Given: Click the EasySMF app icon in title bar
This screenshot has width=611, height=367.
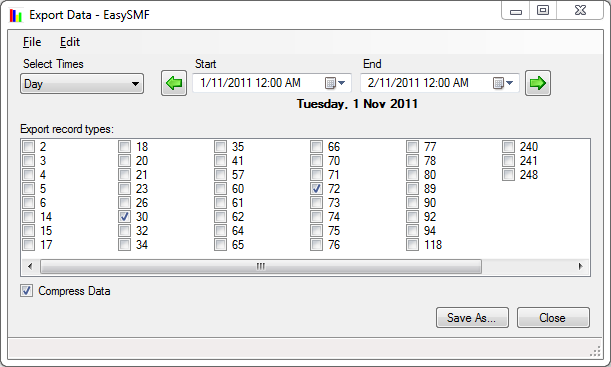Looking at the screenshot, I should click(x=16, y=15).
